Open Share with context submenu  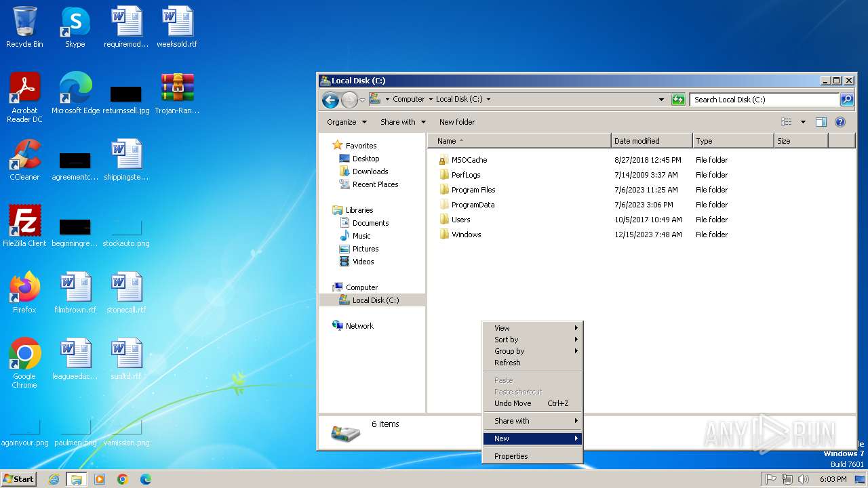[x=533, y=421]
